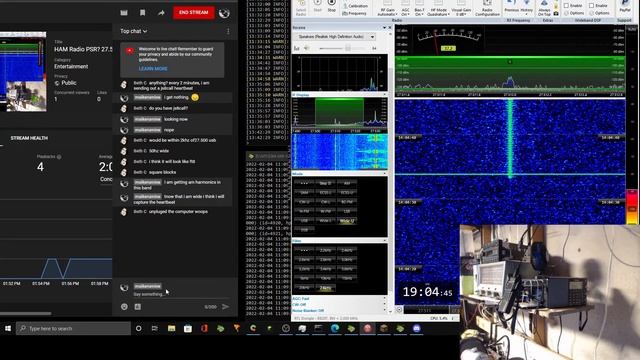Choose the 2.4kHz filter button
Image resolution: width=640 pixels, height=360 pixels.
coord(347,250)
